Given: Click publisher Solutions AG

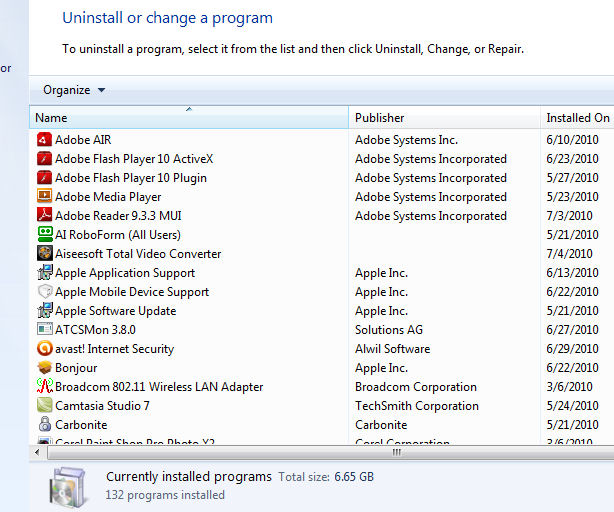Looking at the screenshot, I should (x=389, y=330).
